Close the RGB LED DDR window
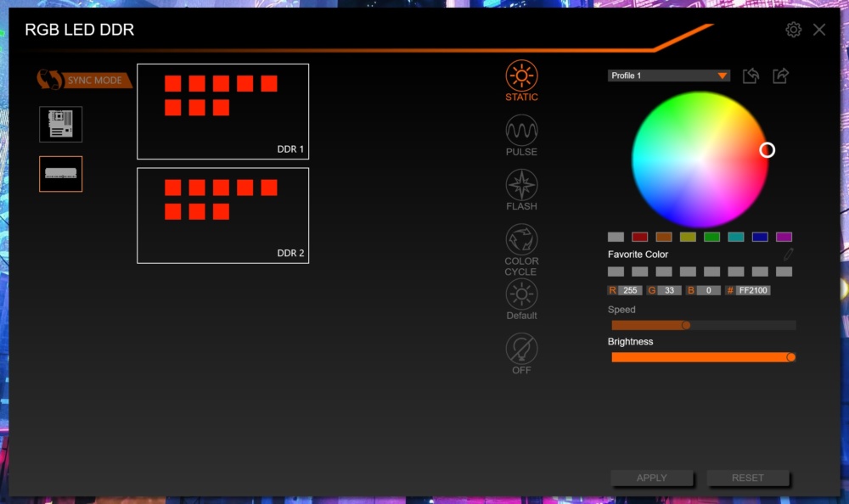This screenshot has width=849, height=504. coord(819,29)
